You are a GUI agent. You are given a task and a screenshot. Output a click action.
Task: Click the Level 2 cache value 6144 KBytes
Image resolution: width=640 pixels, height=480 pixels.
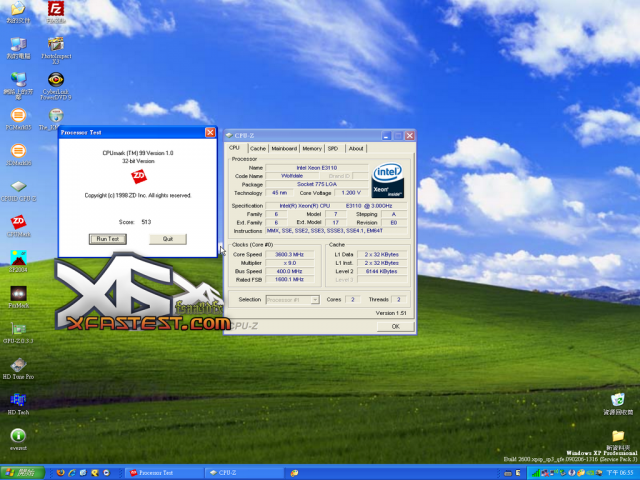[382, 271]
